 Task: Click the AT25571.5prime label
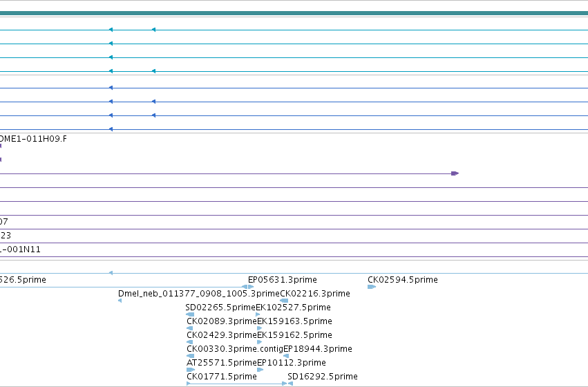222,363
